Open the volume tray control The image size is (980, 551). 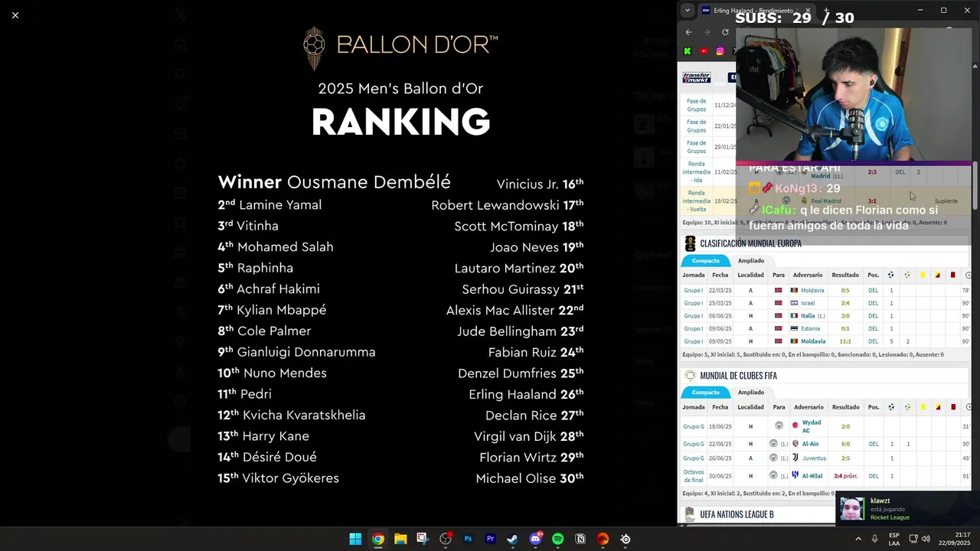click(x=926, y=539)
